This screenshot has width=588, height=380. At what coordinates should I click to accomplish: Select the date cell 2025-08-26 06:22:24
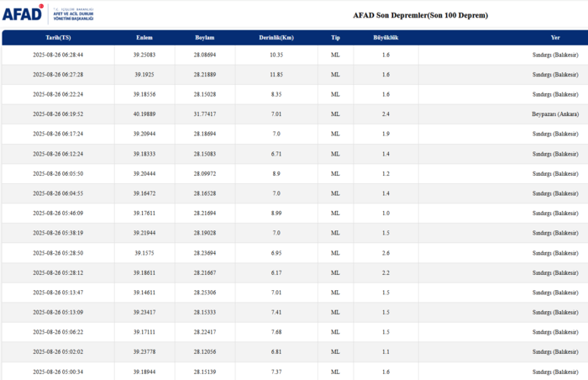click(58, 94)
